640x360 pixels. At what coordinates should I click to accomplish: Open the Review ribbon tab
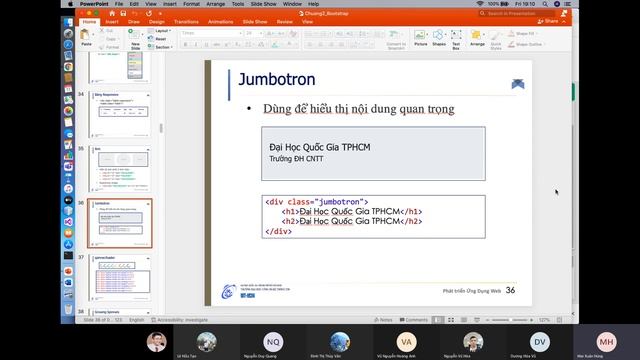click(x=284, y=22)
